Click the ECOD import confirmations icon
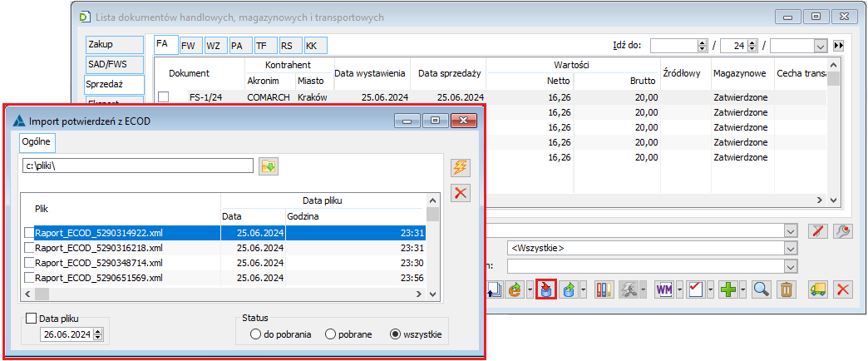868x361 pixels. [x=546, y=289]
